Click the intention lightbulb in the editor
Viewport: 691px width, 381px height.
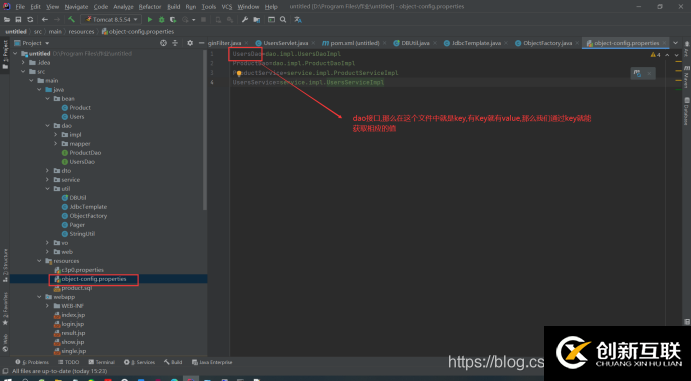(x=239, y=74)
